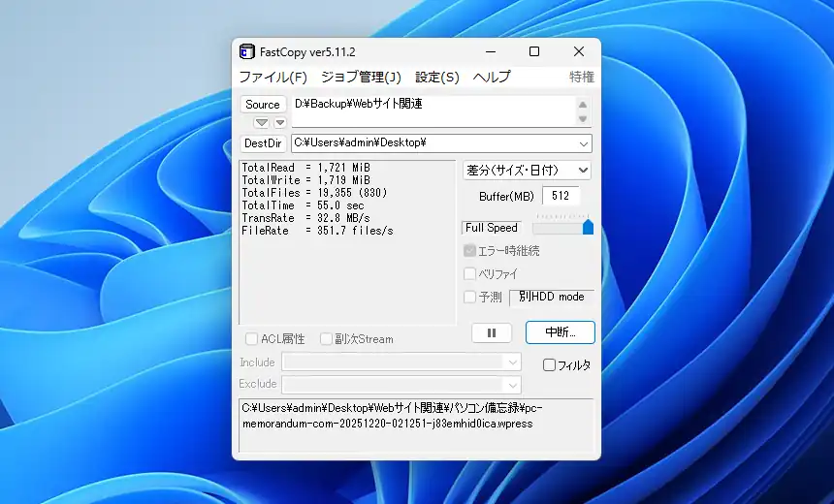Click the DestDir button
The image size is (834, 504).
263,143
